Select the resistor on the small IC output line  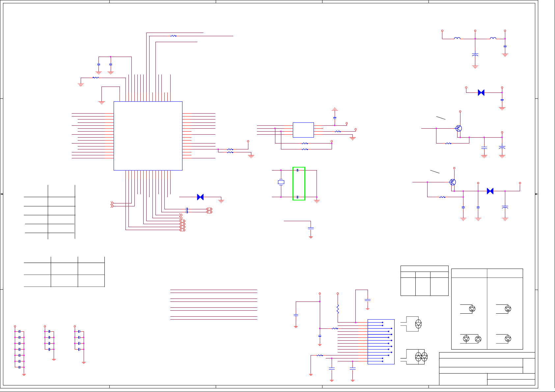(338, 131)
